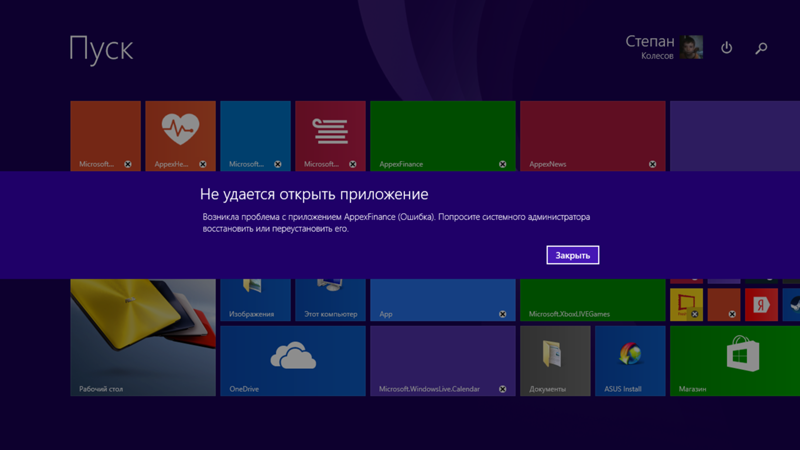Open the dark red Microsoft tile with lines icon
The image size is (800, 450).
tap(330, 135)
